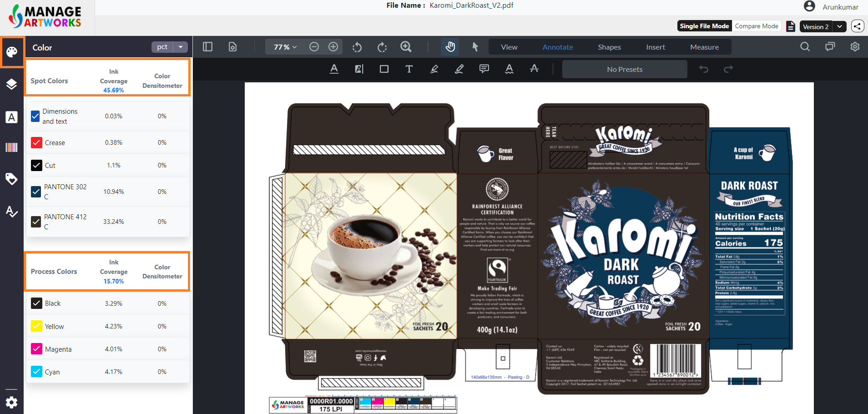868x414 pixels.
Task: Expand the Version 2 dropdown arrow
Action: click(840, 26)
